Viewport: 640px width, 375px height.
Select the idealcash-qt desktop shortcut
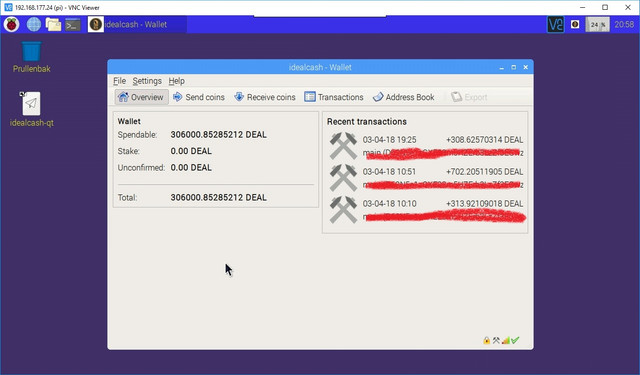(x=31, y=109)
